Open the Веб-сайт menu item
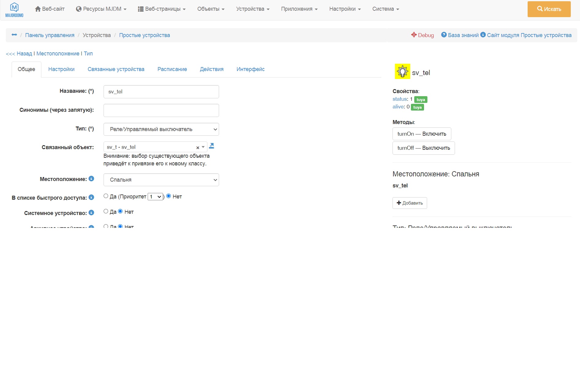The image size is (580, 392). pyautogui.click(x=50, y=9)
